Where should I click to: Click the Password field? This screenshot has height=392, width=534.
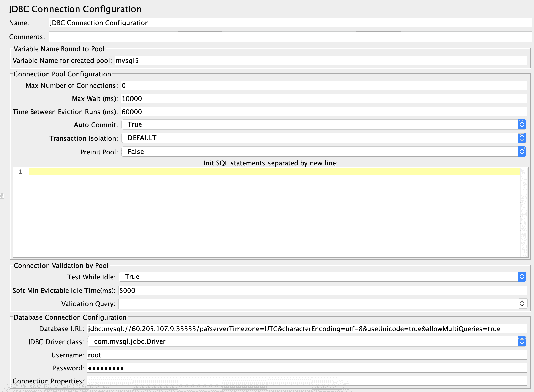pyautogui.click(x=307, y=368)
